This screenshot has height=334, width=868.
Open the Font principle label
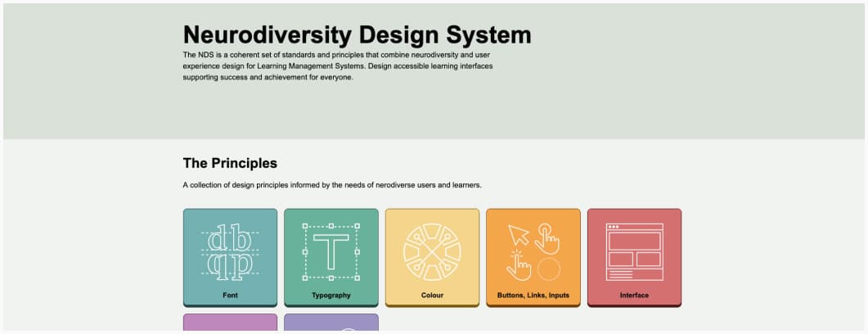pos(230,295)
